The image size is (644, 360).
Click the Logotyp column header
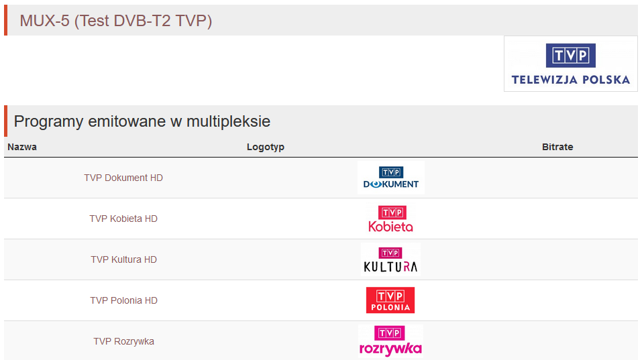(266, 147)
